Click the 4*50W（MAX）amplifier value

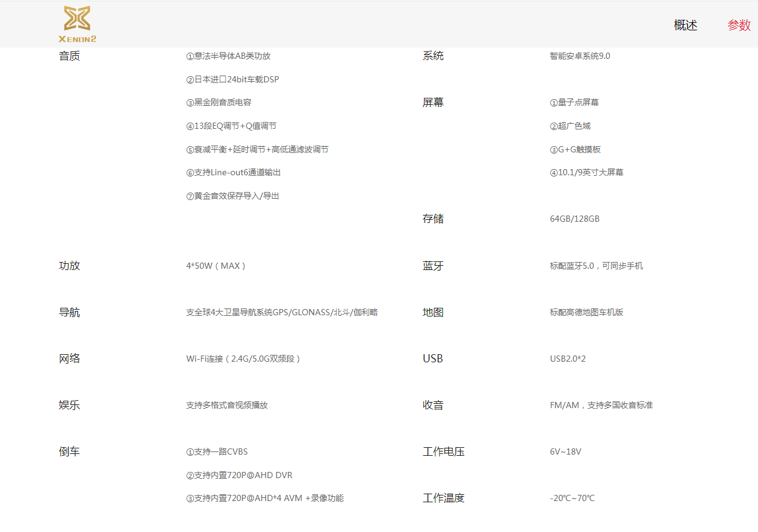coord(215,266)
